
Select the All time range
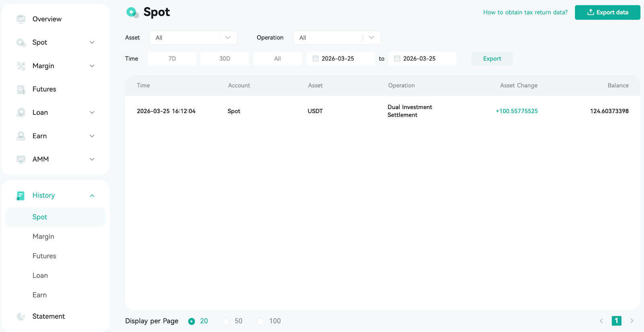277,59
